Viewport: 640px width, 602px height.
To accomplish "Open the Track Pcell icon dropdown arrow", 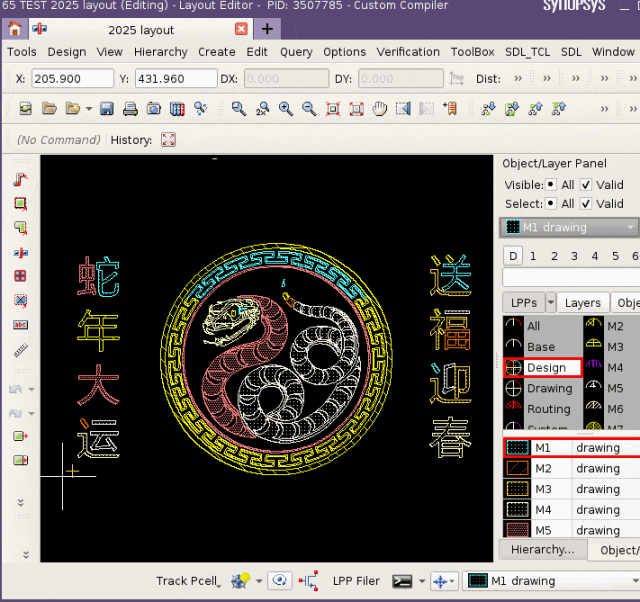I will (259, 581).
